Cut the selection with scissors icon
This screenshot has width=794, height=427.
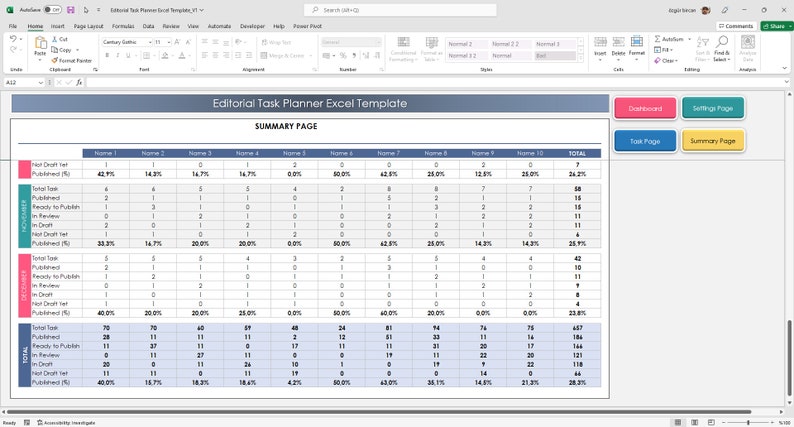click(x=55, y=39)
